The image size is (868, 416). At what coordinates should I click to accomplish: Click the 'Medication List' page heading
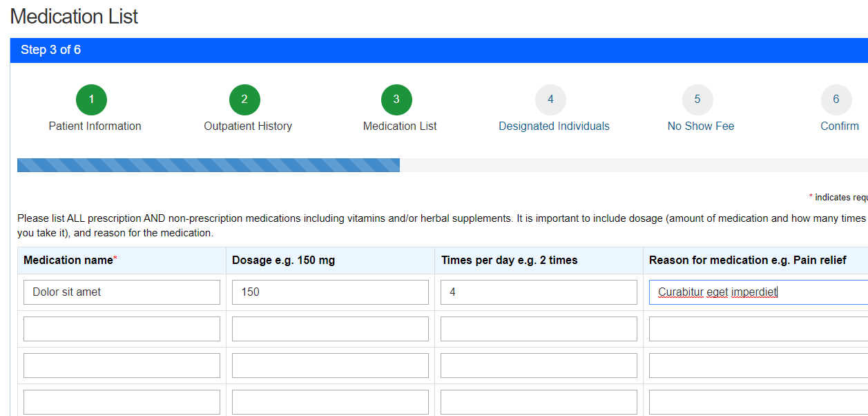74,17
